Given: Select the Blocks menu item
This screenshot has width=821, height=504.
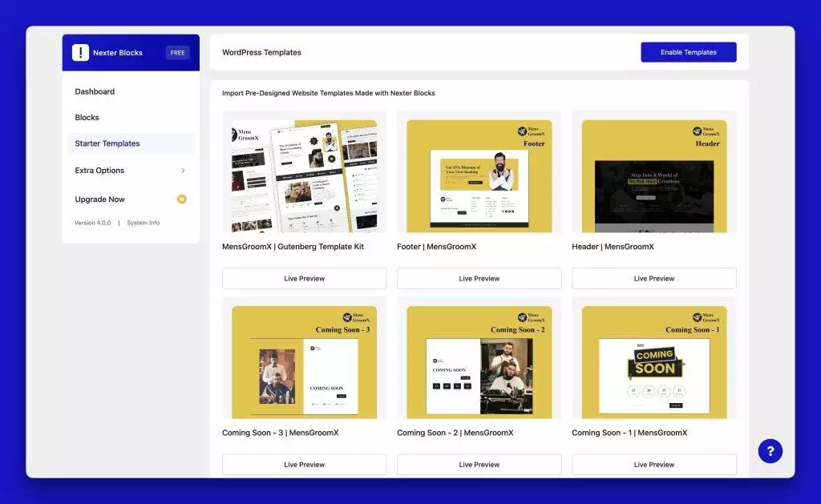Looking at the screenshot, I should coord(87,117).
